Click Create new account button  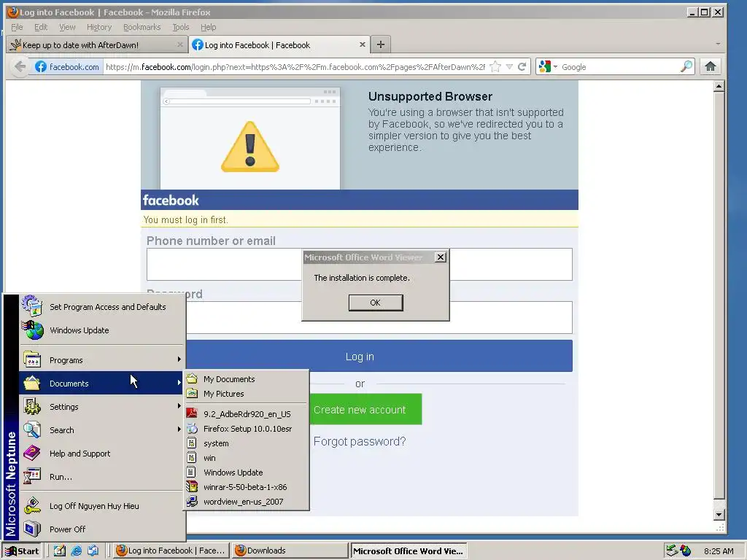(365, 409)
